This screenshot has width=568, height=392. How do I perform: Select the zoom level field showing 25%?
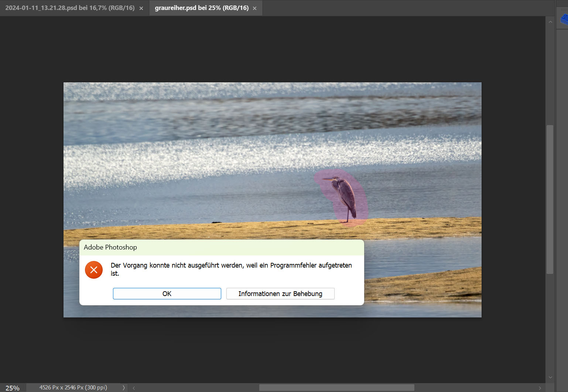[12, 388]
